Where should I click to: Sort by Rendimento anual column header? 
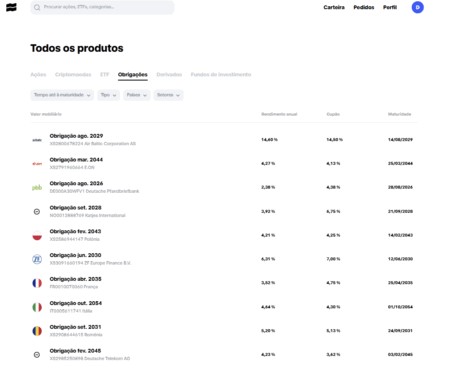pos(279,114)
